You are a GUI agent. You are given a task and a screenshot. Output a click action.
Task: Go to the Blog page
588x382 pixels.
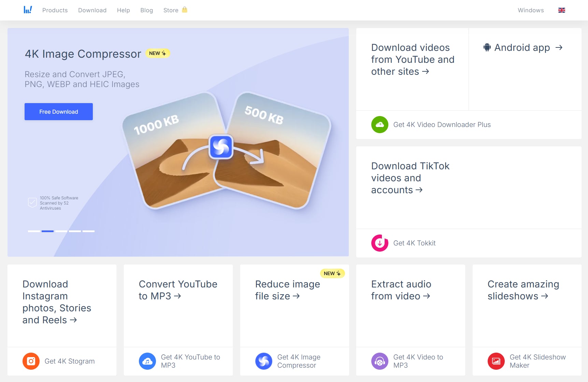click(147, 10)
